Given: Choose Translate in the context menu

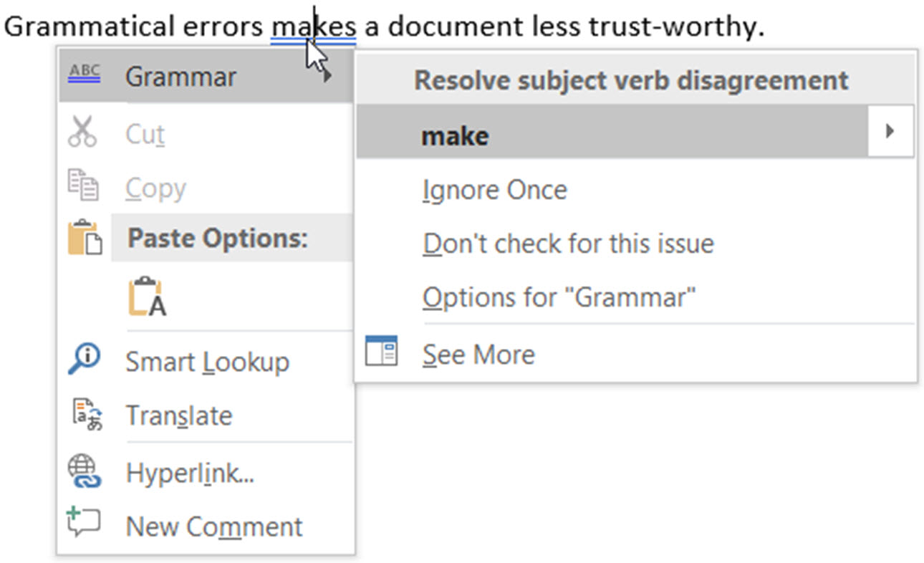Looking at the screenshot, I should pyautogui.click(x=178, y=416).
